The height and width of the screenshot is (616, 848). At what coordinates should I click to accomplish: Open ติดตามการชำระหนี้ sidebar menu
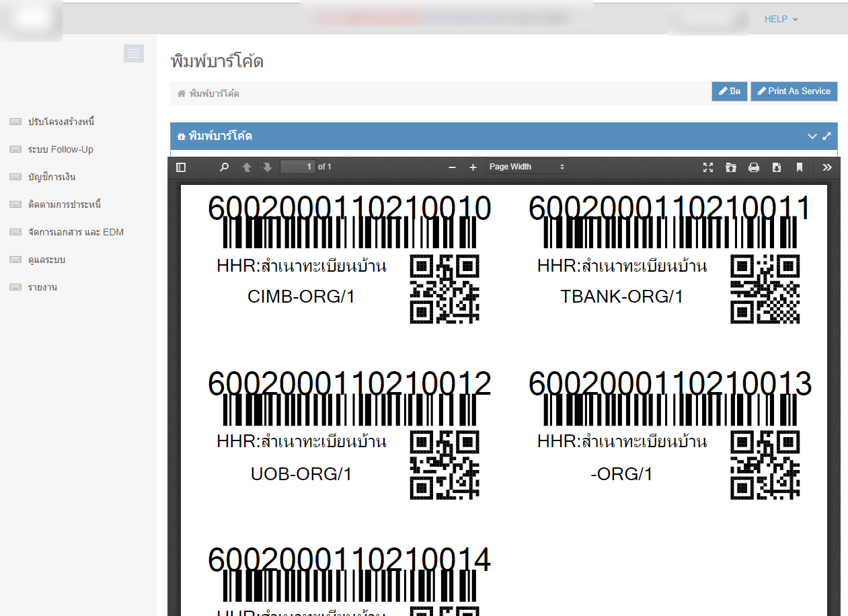(65, 204)
